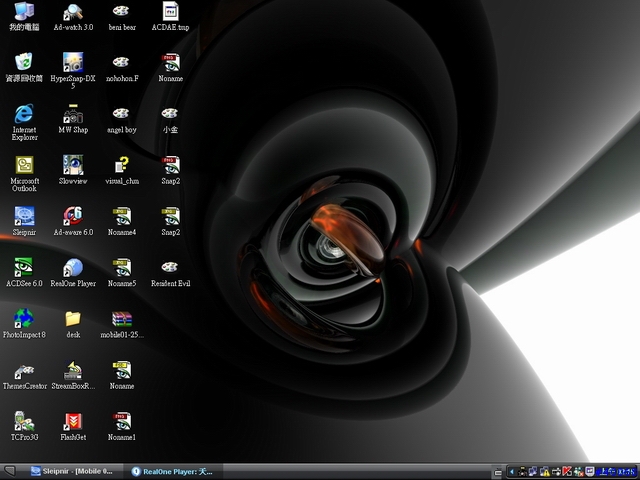
Task: Open the Ad-watch 3.0 desktop shortcut
Action: [73, 13]
